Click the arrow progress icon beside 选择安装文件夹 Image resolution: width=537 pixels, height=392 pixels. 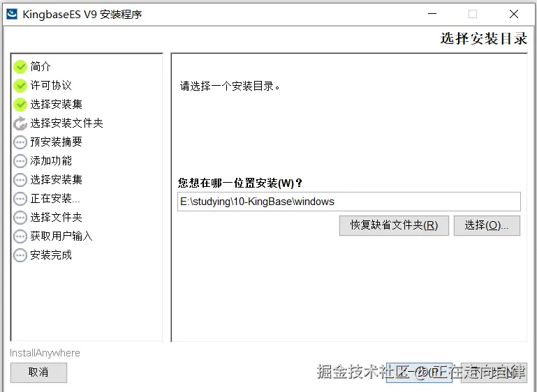coord(20,123)
